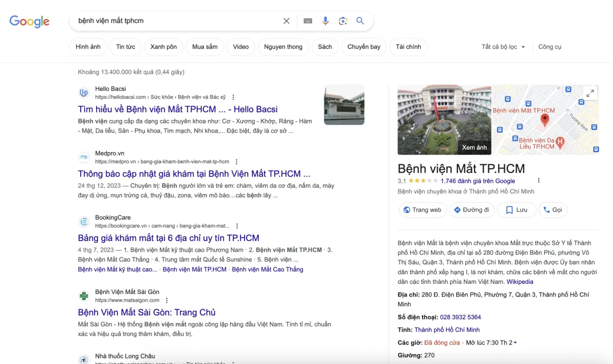Click the star rating graphic
The height and width of the screenshot is (364, 613).
[x=422, y=181]
